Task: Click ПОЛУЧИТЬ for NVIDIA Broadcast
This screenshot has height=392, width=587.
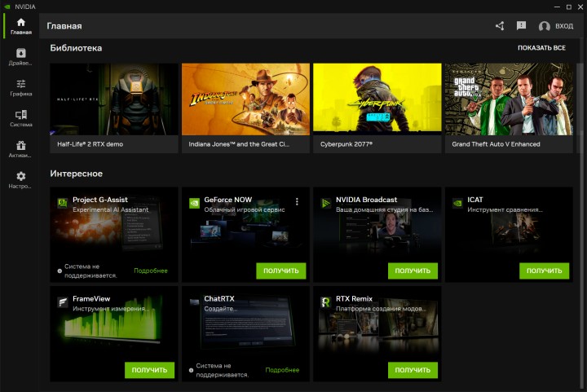Action: pos(413,271)
